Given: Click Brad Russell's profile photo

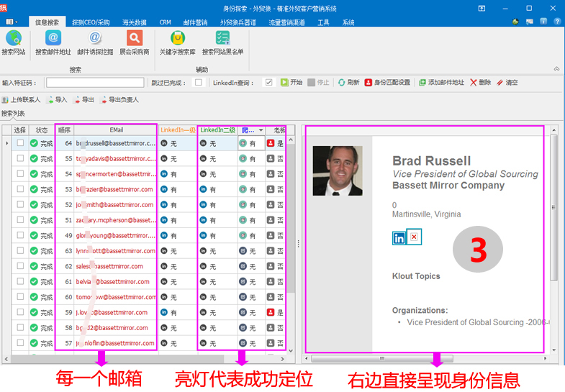Looking at the screenshot, I should [x=338, y=170].
